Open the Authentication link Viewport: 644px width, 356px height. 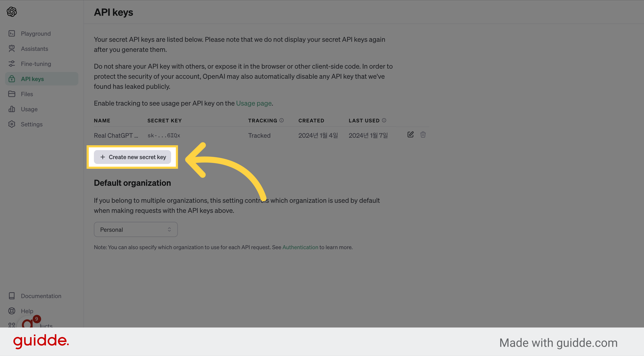[x=300, y=247]
